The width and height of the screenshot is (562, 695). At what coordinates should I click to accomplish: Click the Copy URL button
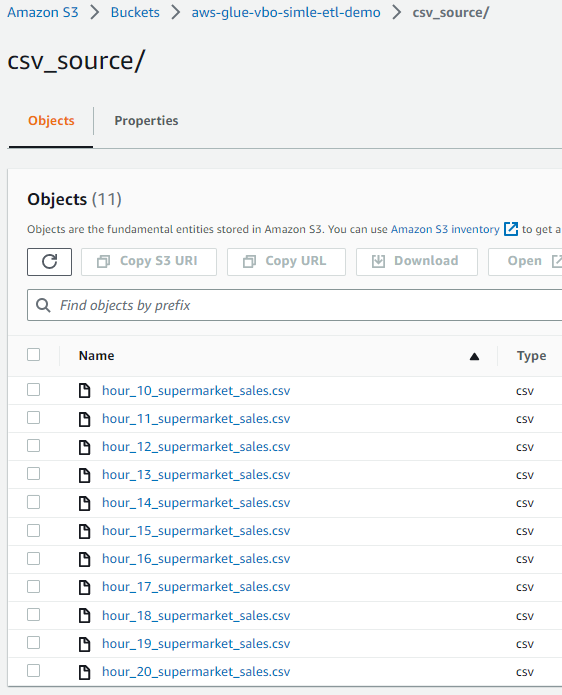point(286,262)
